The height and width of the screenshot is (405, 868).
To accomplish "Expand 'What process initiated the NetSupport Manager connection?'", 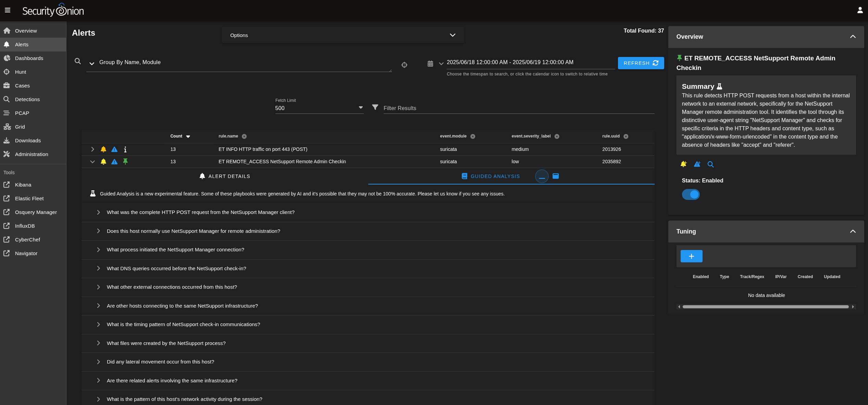I will point(368,250).
